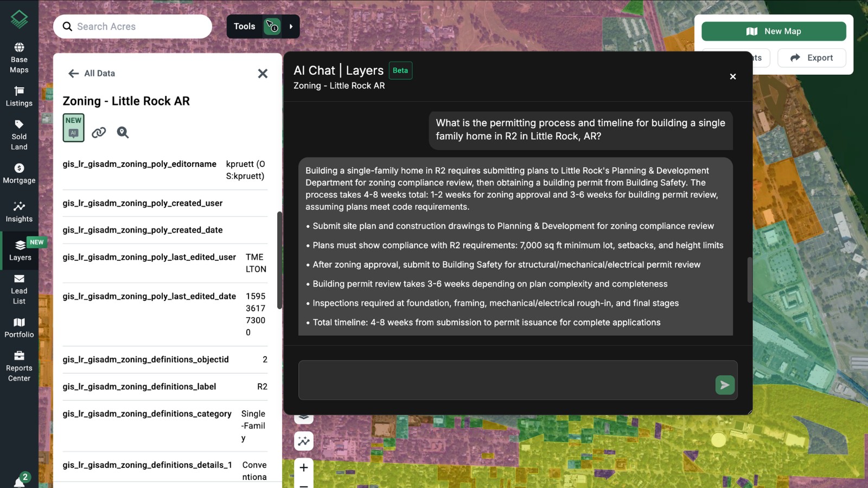This screenshot has height=488, width=868.
Task: Send the AI chat message
Action: click(724, 385)
